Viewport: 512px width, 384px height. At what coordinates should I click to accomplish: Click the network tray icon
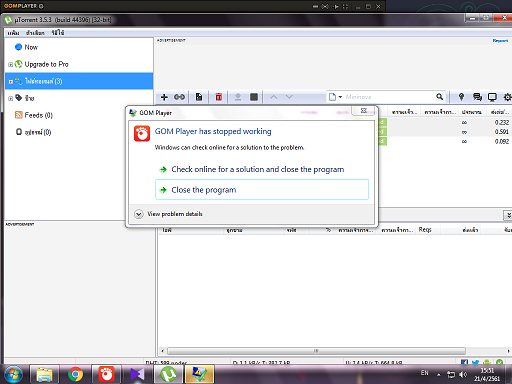[x=451, y=375]
